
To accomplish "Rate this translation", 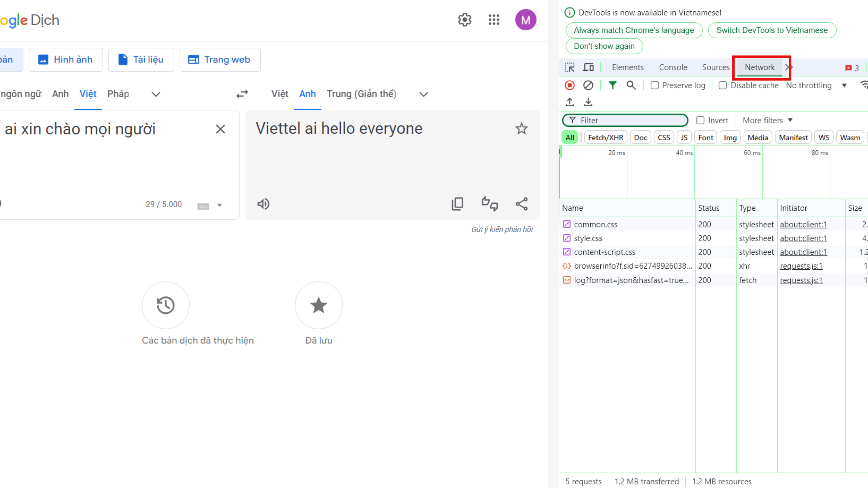I will [x=489, y=204].
